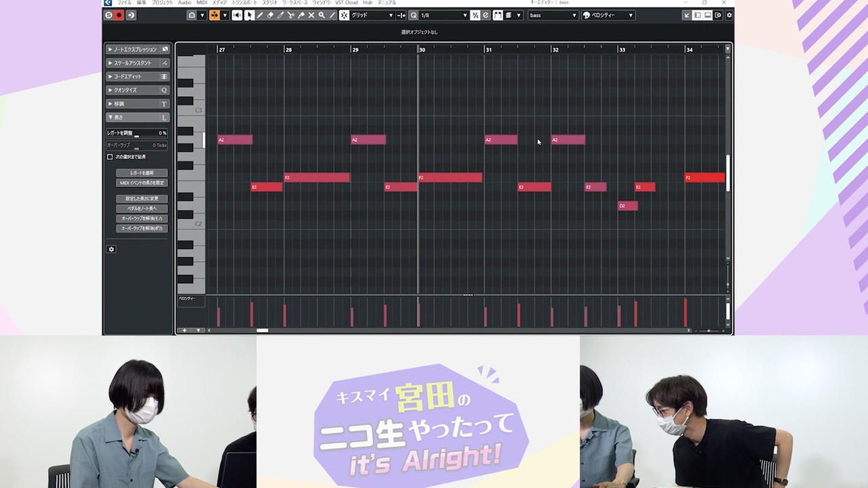Adjust the オーバーラップ ticks slider
The width and height of the screenshot is (868, 488).
coord(136,146)
